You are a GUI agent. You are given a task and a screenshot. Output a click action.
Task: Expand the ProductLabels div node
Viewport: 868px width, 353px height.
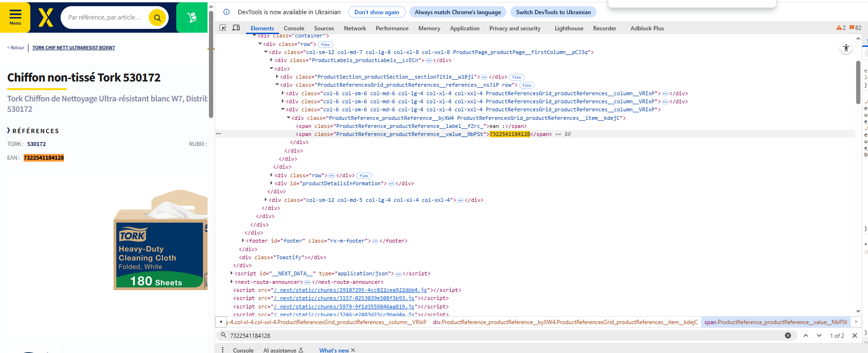click(271, 60)
